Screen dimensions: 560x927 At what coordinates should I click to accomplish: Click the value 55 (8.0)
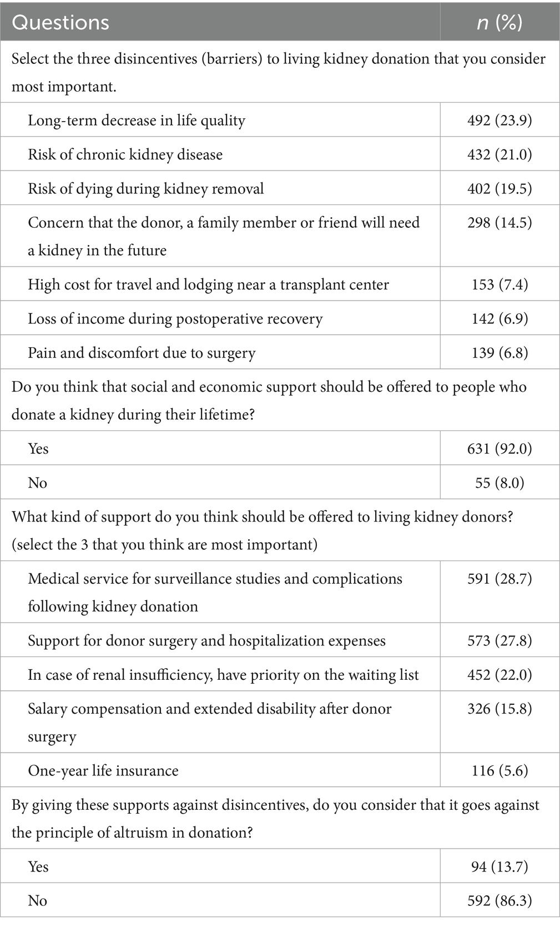500,483
